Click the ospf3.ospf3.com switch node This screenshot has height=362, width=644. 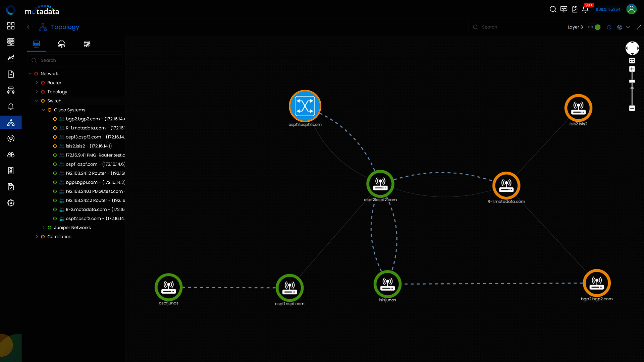[305, 106]
